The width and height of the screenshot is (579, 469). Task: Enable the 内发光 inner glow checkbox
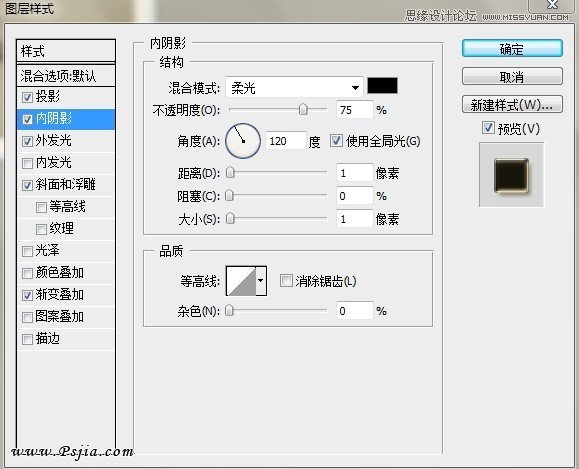[27, 163]
